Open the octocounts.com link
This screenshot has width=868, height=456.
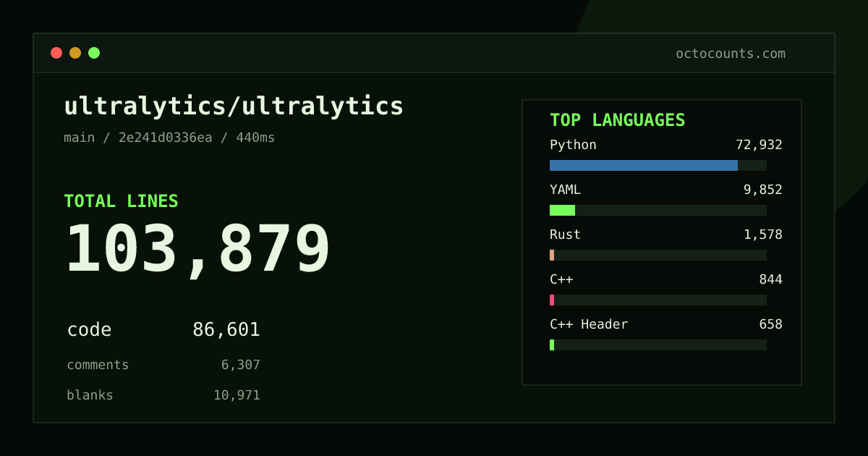click(731, 54)
